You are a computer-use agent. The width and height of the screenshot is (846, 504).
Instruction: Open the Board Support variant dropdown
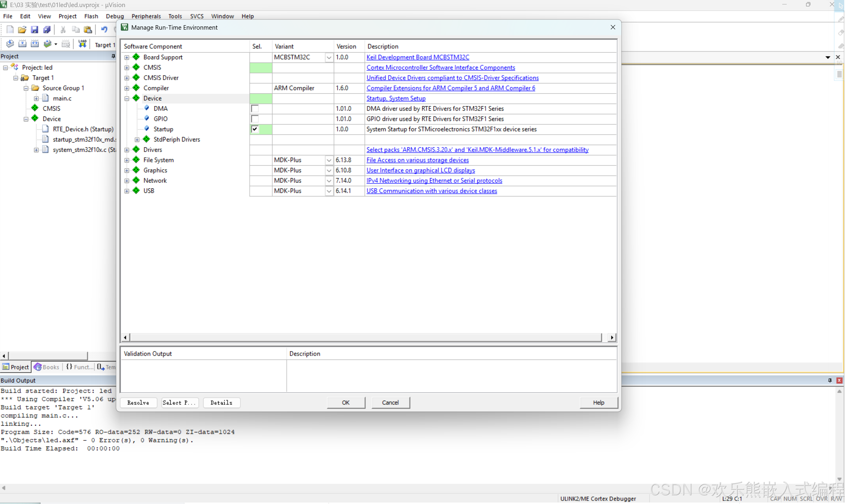pos(329,58)
